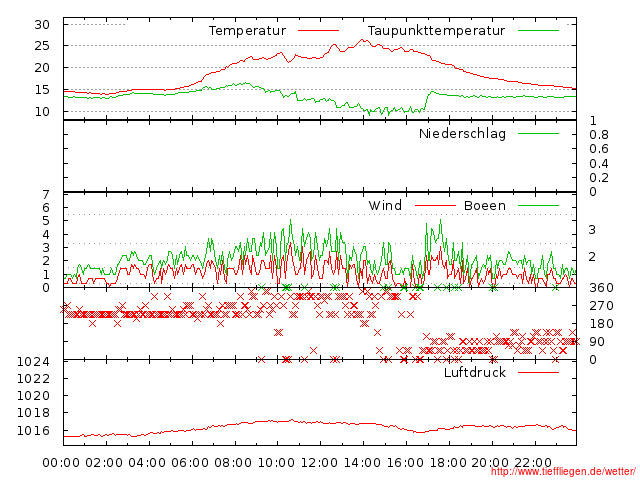Click the 18:00 time axis label
Screen dimensions: 640x480
[x=448, y=463]
